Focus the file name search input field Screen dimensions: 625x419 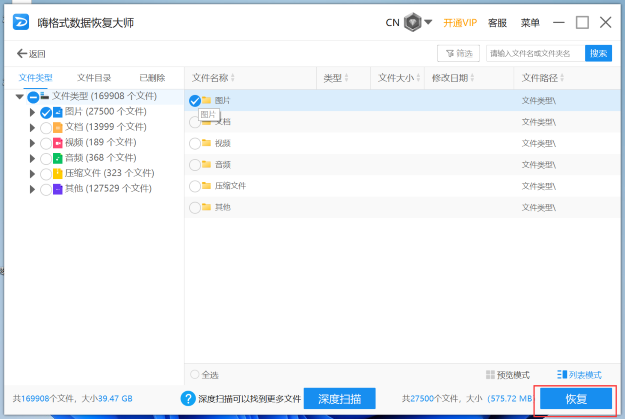pyautogui.click(x=535, y=53)
